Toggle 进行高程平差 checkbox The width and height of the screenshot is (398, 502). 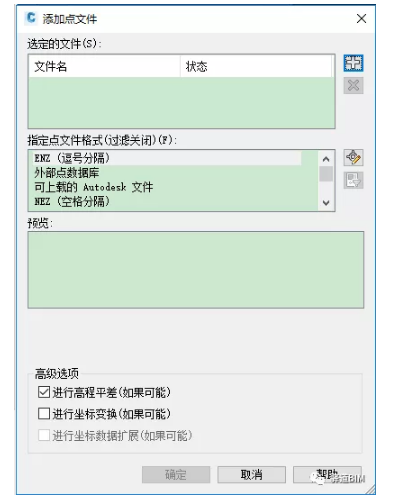[44, 392]
